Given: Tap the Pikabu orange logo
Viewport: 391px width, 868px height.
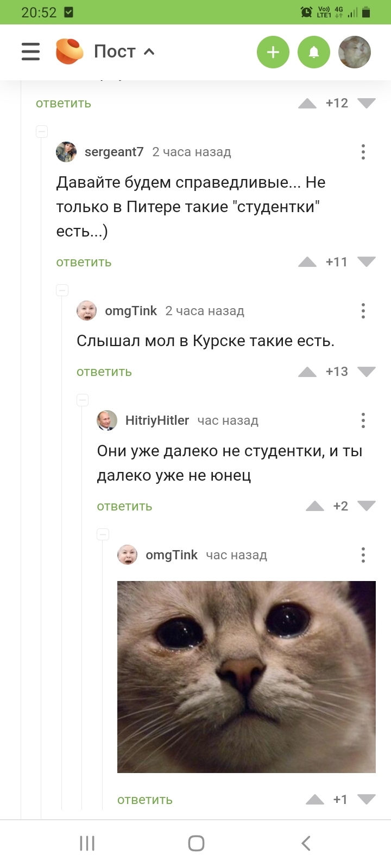Looking at the screenshot, I should [x=70, y=52].
